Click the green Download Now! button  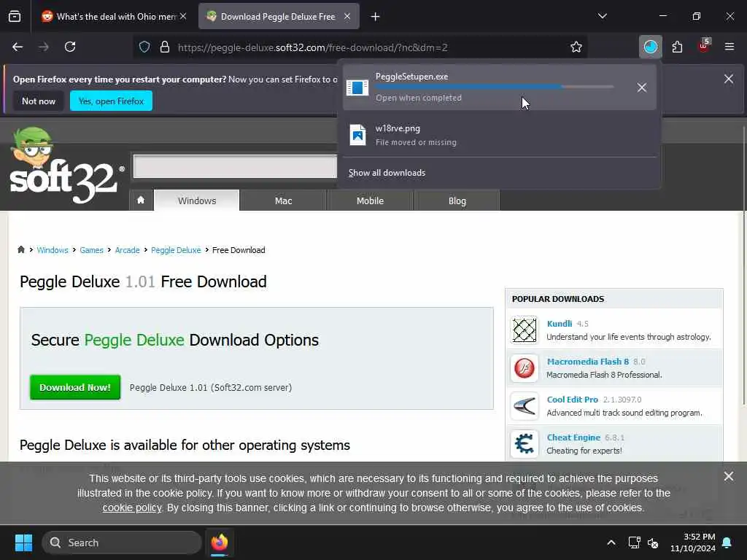point(75,387)
